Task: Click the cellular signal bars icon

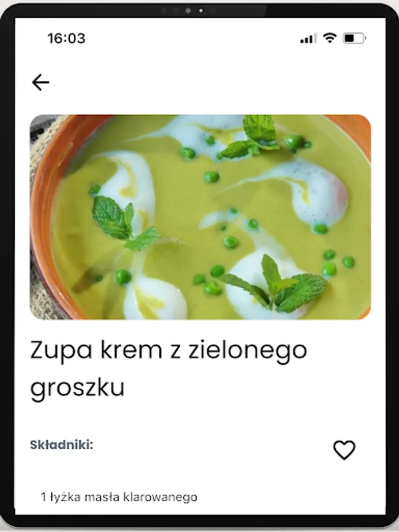Action: (308, 38)
